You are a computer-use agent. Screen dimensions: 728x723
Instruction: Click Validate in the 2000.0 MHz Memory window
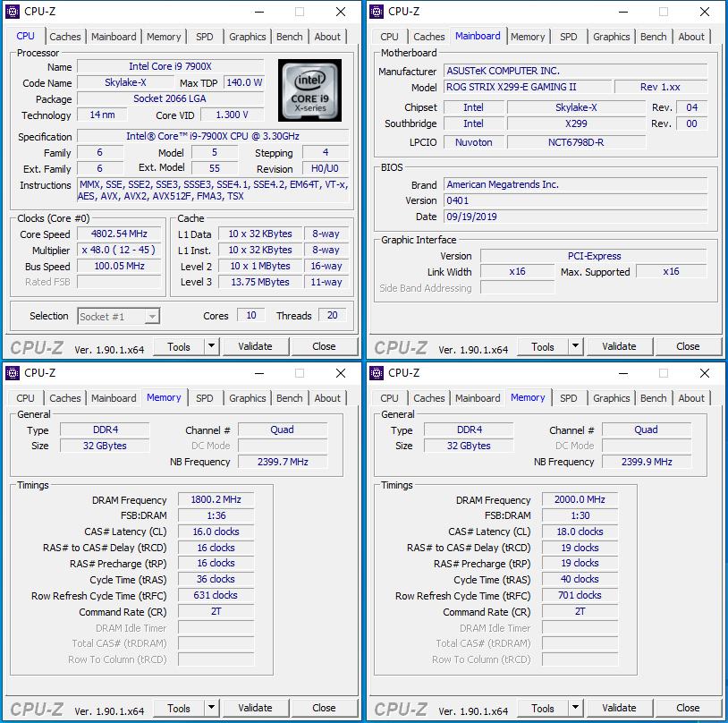(x=620, y=708)
